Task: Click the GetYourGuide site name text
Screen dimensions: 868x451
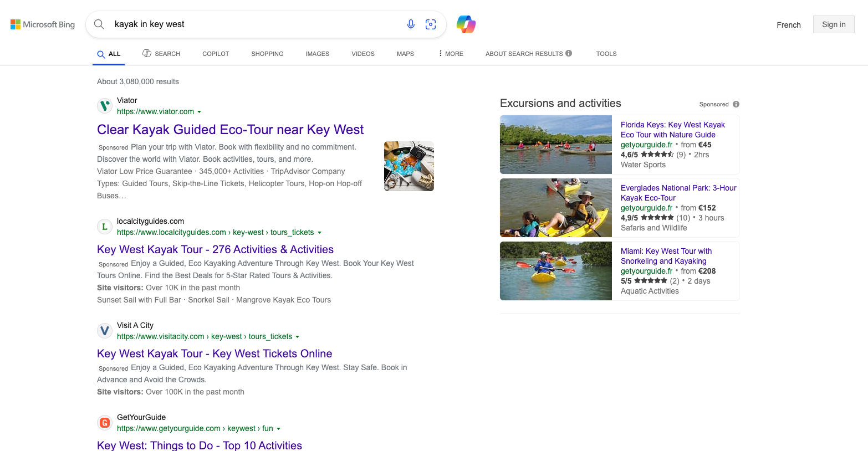Action: 141,417
